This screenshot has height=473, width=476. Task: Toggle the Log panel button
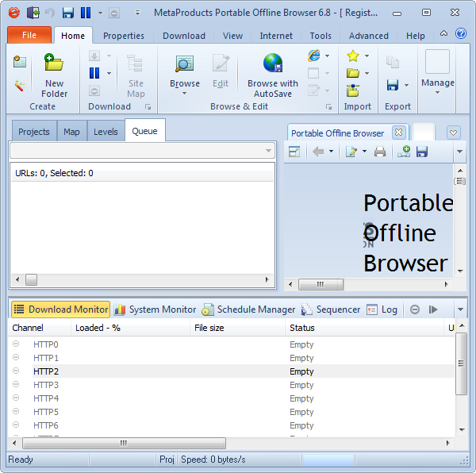pyautogui.click(x=382, y=310)
